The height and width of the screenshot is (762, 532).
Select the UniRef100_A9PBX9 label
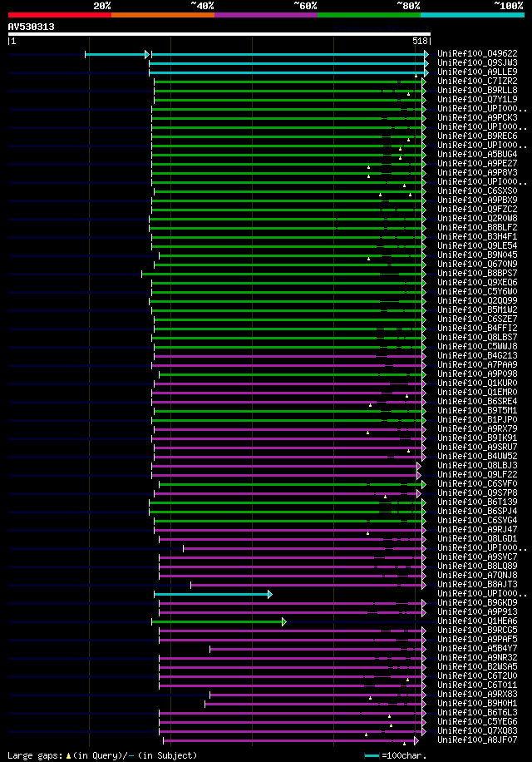pos(477,200)
